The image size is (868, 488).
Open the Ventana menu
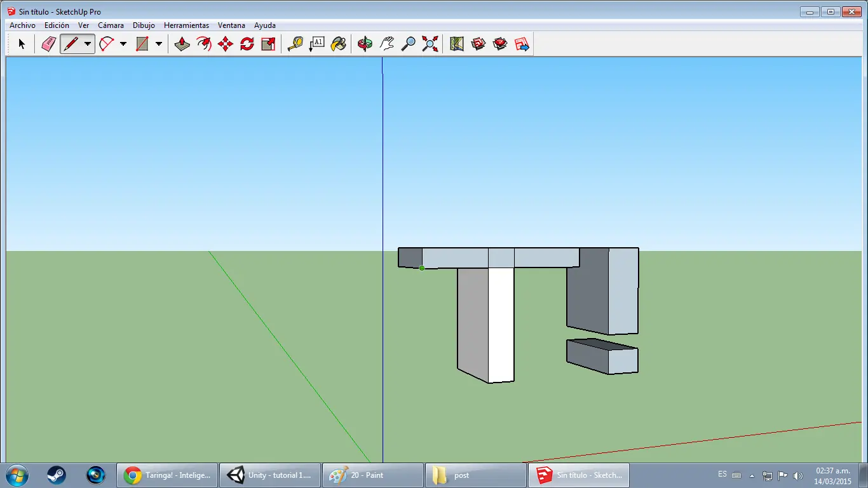231,25
